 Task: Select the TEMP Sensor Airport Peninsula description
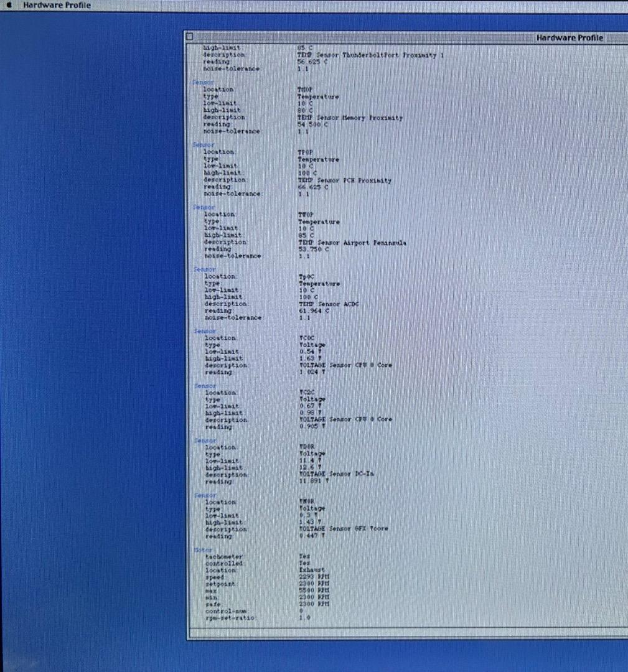(352, 243)
